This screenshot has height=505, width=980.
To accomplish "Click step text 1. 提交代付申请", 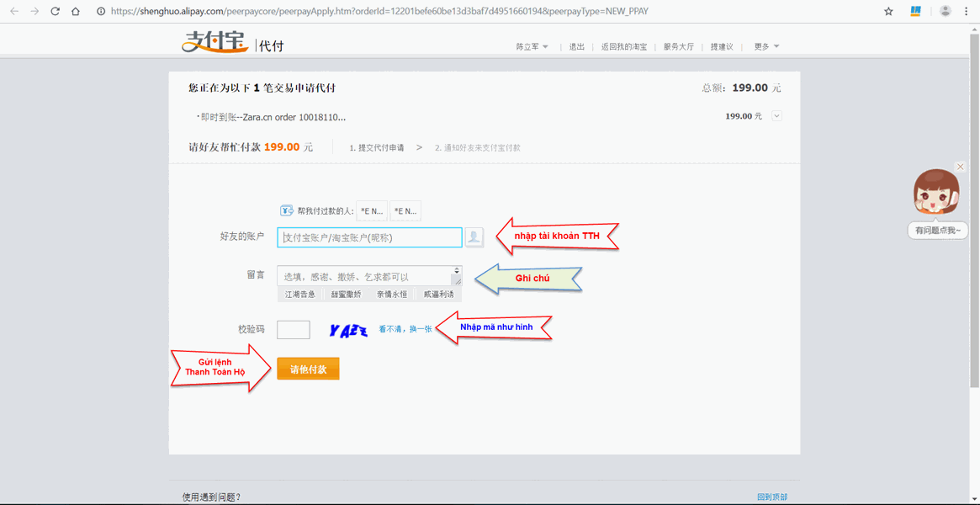I will pos(376,148).
